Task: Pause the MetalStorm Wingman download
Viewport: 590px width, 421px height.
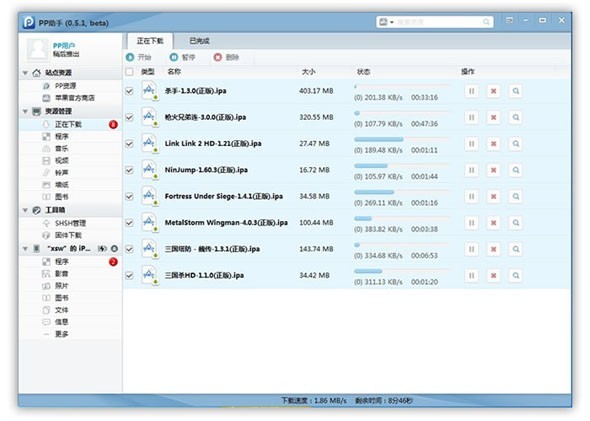Action: pyautogui.click(x=471, y=223)
